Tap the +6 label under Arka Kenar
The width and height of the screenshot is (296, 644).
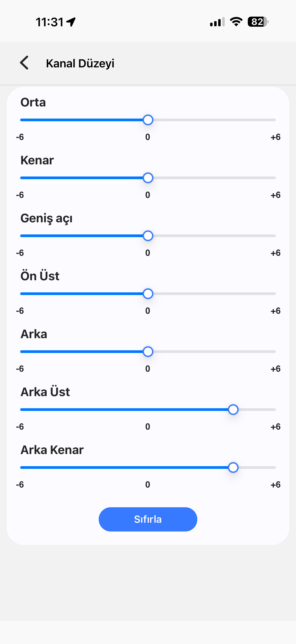(x=276, y=485)
